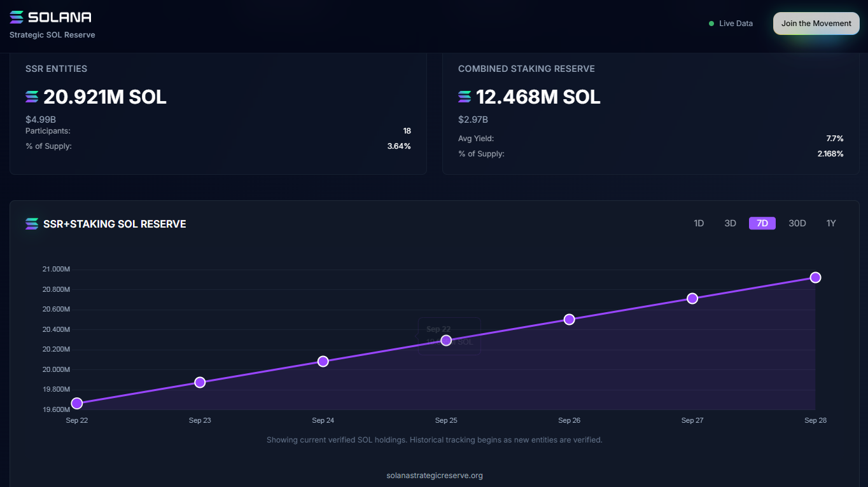The image size is (868, 487).
Task: Click the Sep 26 data point on chart
Action: [570, 319]
